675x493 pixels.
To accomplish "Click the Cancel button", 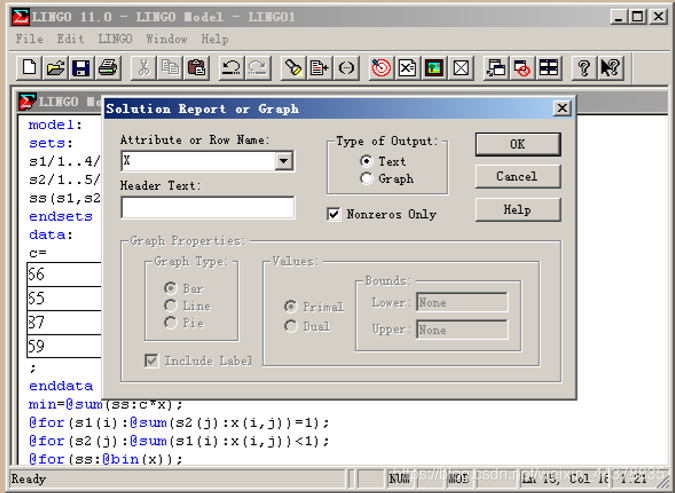I will (518, 177).
